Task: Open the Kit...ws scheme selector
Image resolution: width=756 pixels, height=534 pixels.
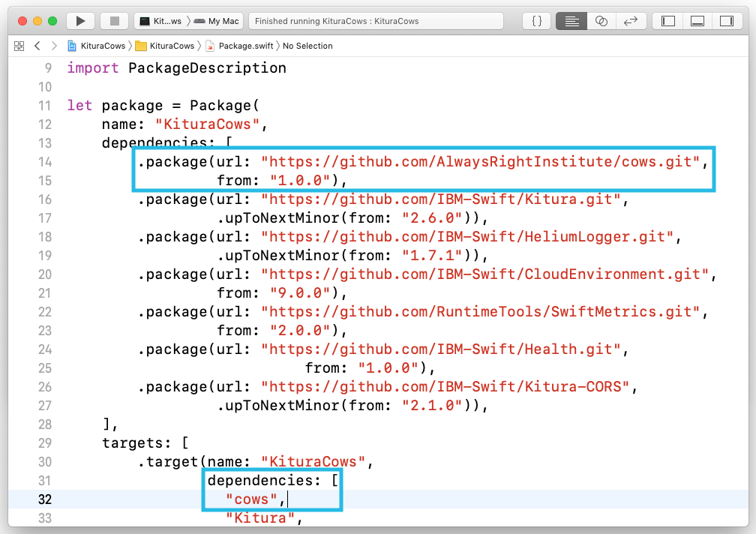Action: pos(161,21)
